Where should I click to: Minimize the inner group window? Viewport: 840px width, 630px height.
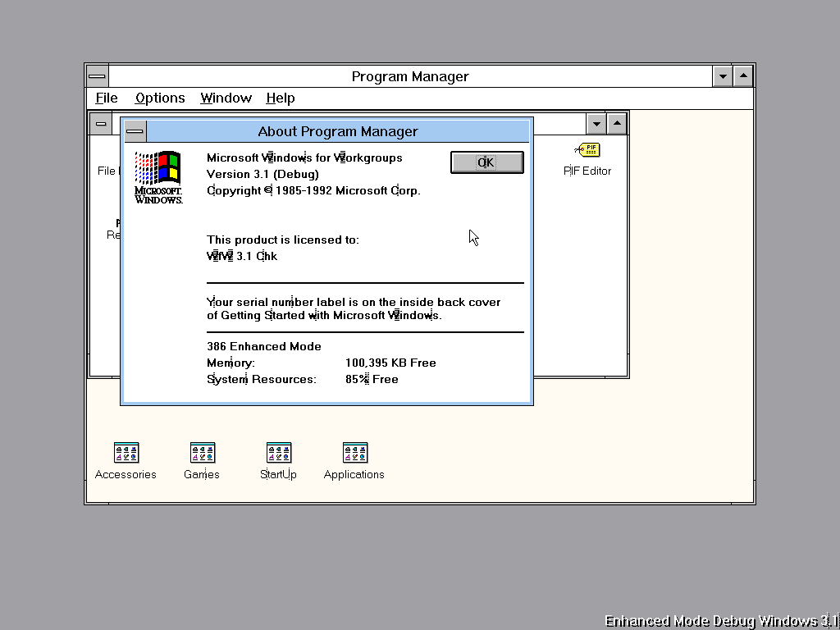coord(596,124)
